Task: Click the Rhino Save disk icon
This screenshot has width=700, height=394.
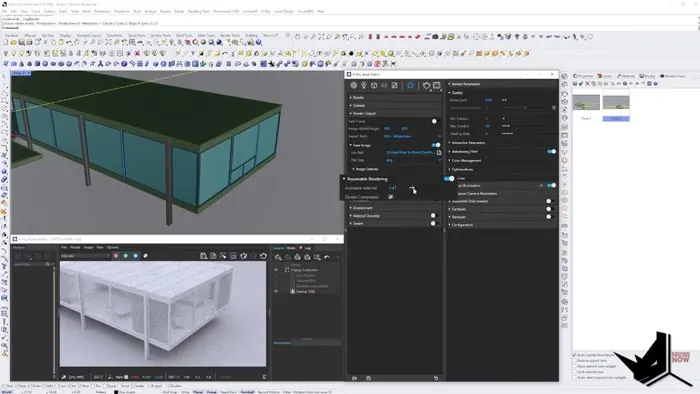Action: tap(21, 42)
